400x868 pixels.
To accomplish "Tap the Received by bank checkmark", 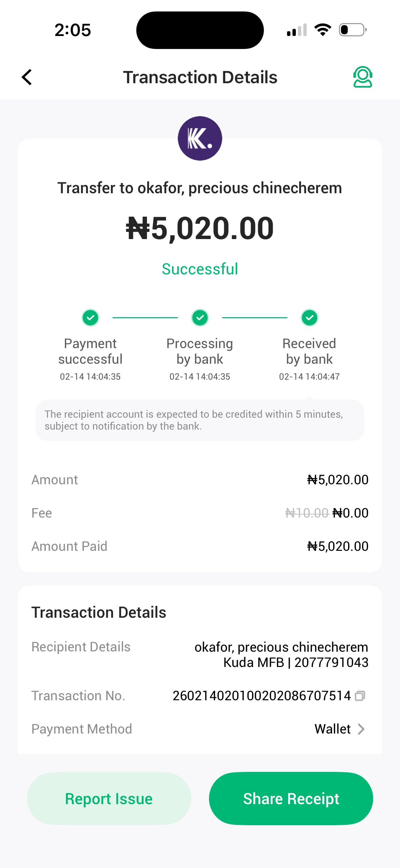I will pyautogui.click(x=309, y=318).
